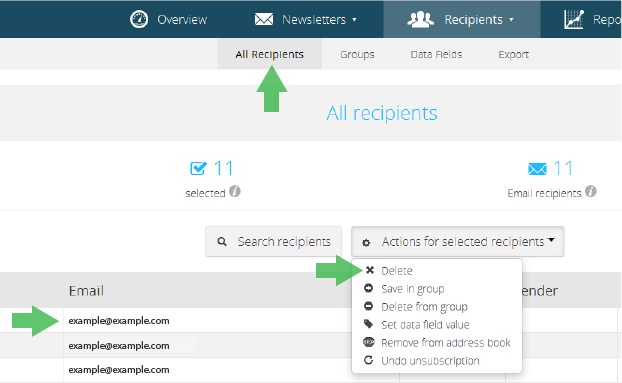Click the info icon next to Email recipients
The width and height of the screenshot is (622, 383).
[x=591, y=191]
